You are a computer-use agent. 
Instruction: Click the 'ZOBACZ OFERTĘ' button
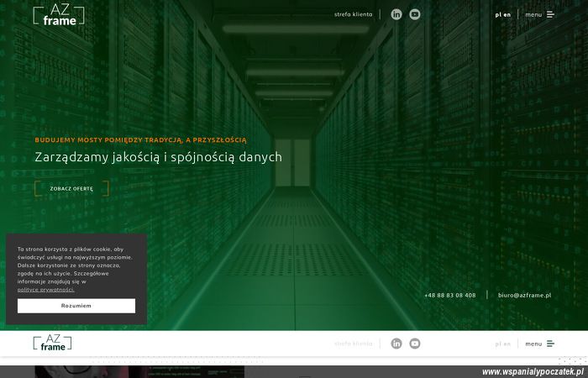pyautogui.click(x=71, y=189)
